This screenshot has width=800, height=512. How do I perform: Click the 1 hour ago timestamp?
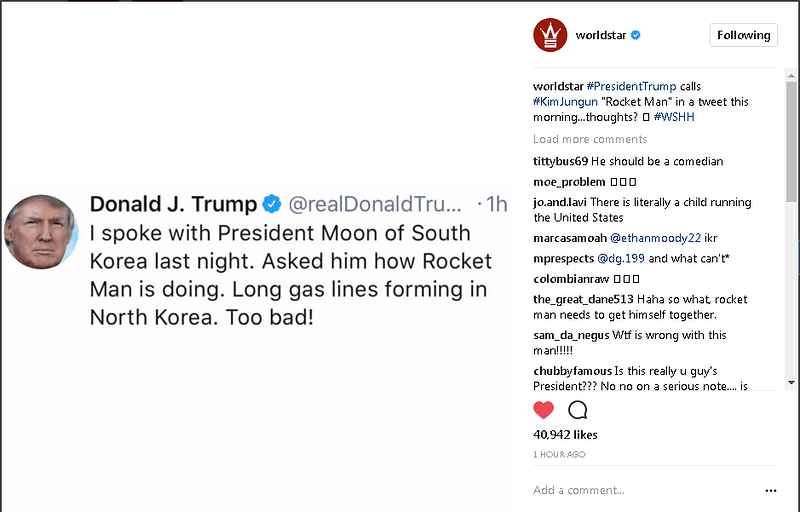point(559,454)
